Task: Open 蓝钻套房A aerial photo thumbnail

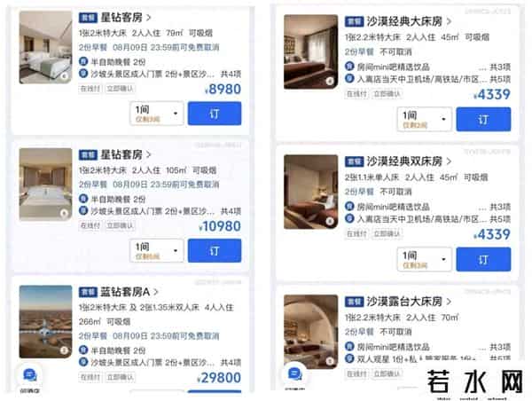Action: 45,321
